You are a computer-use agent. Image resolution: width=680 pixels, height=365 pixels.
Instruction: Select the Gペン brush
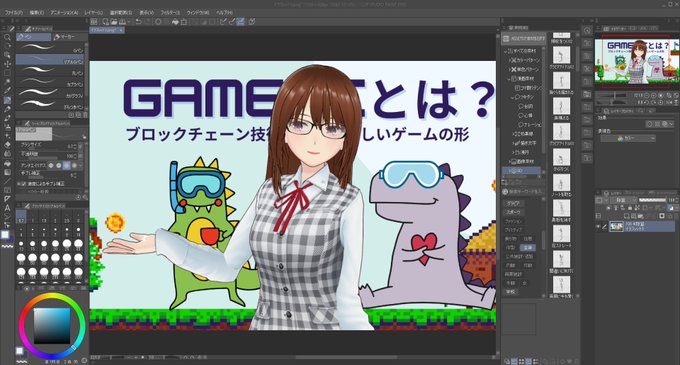point(50,49)
